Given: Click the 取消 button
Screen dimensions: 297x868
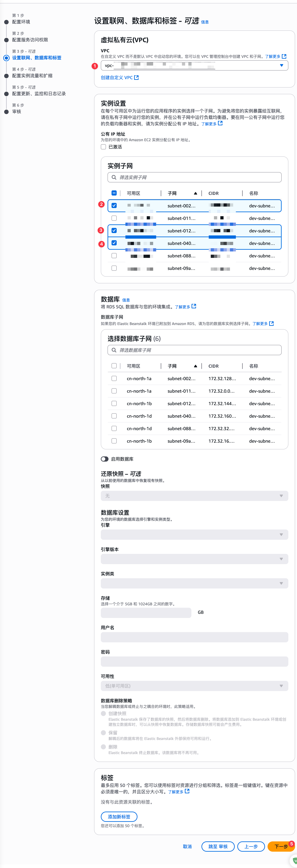Looking at the screenshot, I should point(187,846).
